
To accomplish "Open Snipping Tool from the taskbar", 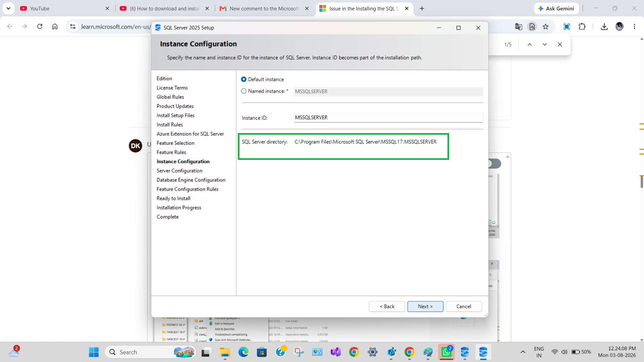I will [x=299, y=352].
